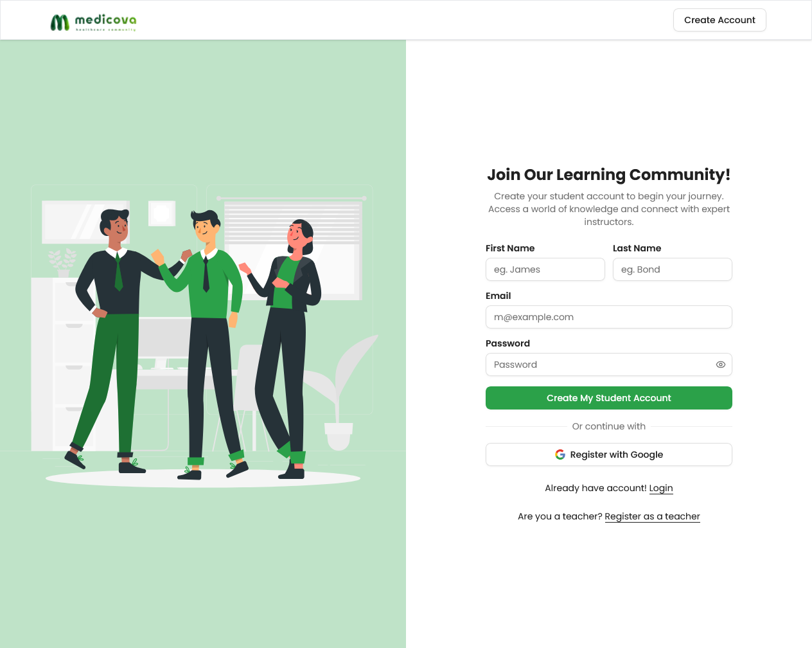Click the First Name label
Viewport: 812px width, 648px height.
click(510, 248)
